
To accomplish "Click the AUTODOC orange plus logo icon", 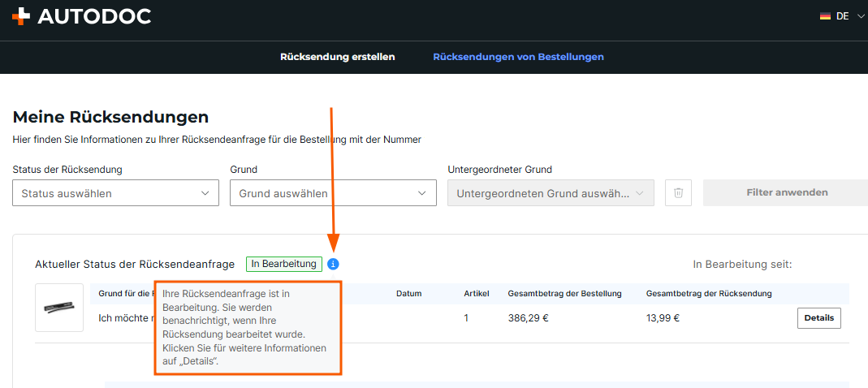I will tap(21, 16).
